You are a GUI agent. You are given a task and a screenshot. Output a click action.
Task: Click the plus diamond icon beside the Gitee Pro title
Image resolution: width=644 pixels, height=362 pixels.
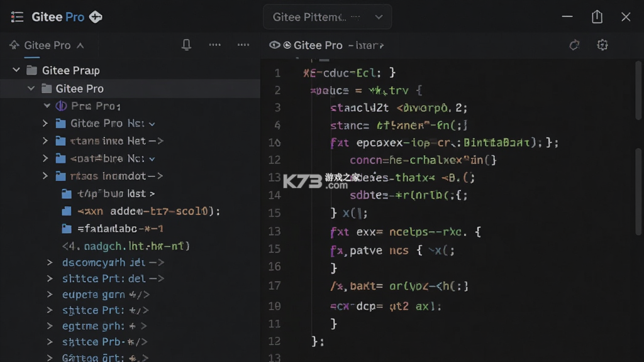tap(96, 17)
